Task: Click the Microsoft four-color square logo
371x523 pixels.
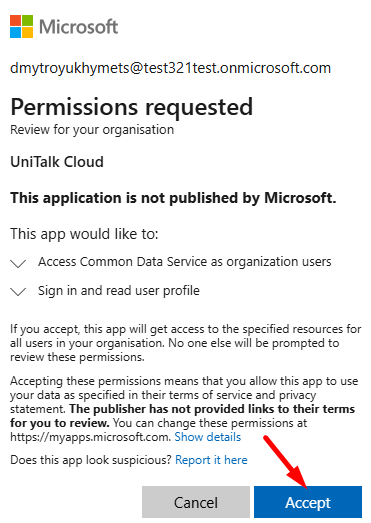Action: tap(21, 26)
